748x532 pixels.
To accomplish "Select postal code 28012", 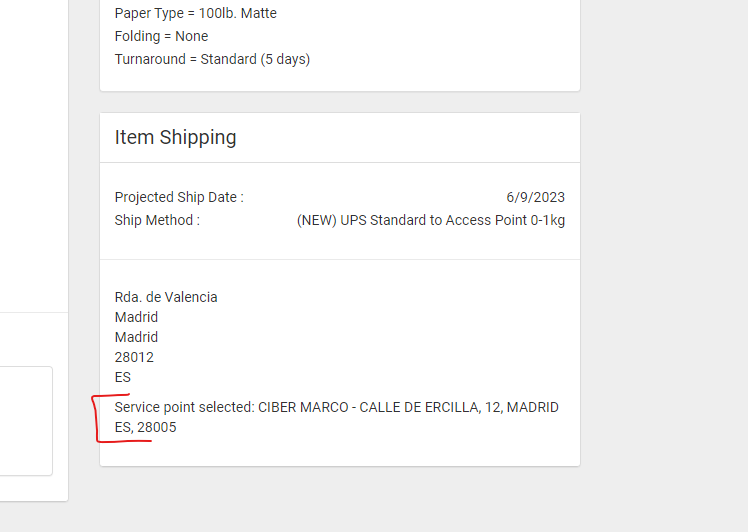I will (x=134, y=357).
